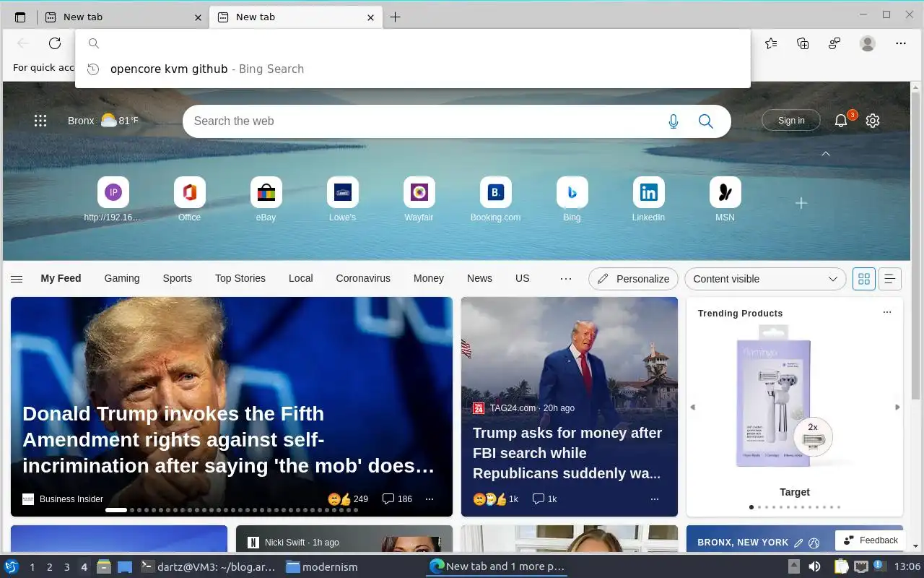This screenshot has height=578, width=924.
Task: Open the MSN app launcher grid
Action: point(40,121)
